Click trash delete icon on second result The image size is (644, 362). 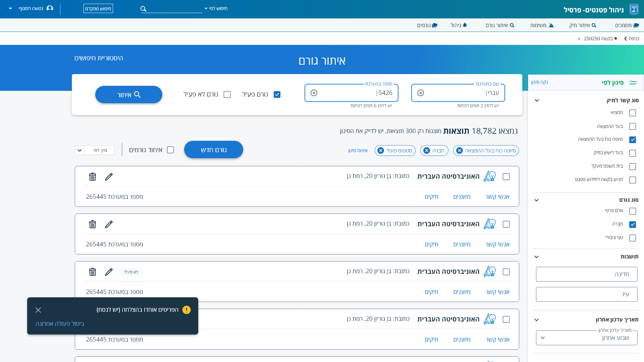[x=93, y=224]
